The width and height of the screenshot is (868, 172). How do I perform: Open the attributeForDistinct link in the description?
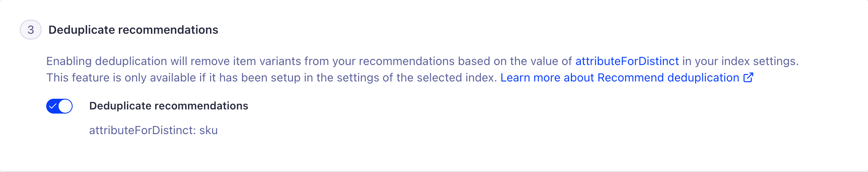pos(627,61)
